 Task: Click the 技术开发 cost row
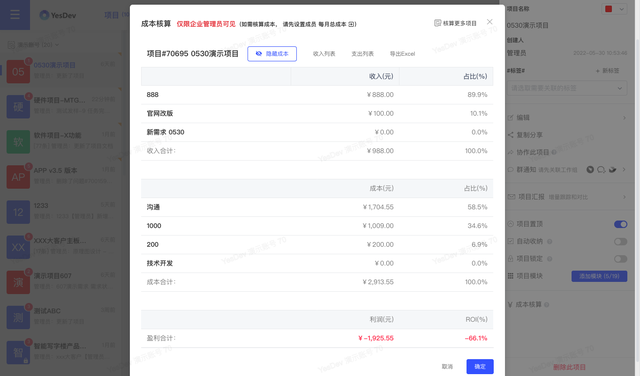(317, 263)
